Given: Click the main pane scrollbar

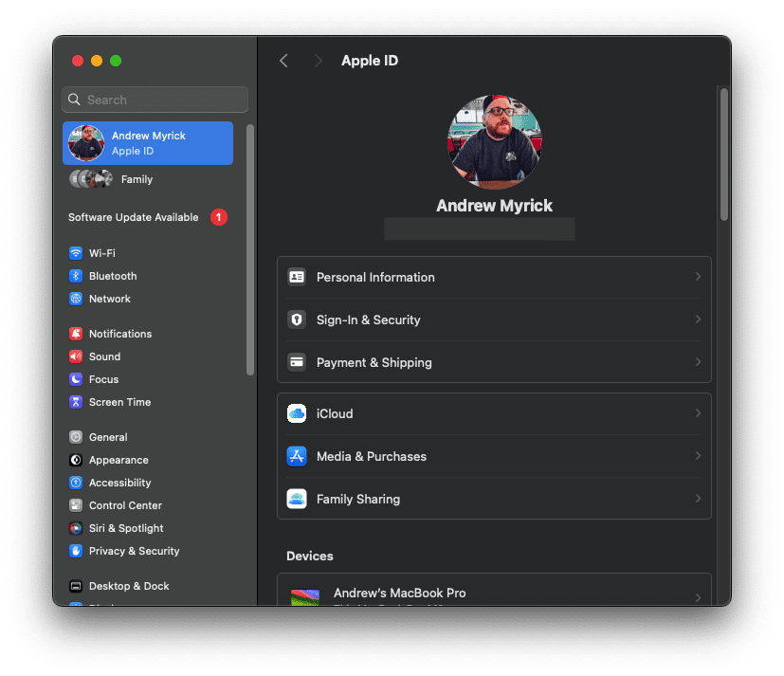Looking at the screenshot, I should (x=724, y=154).
